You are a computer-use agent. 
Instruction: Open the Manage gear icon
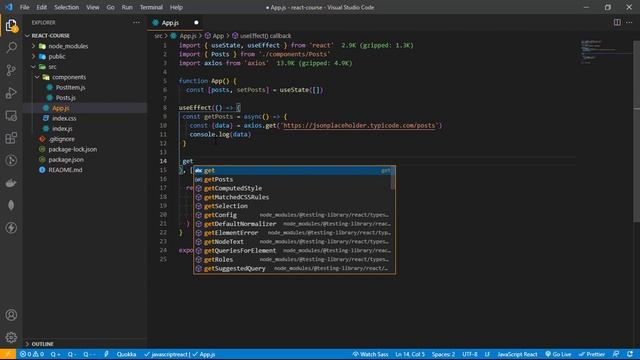11,337
